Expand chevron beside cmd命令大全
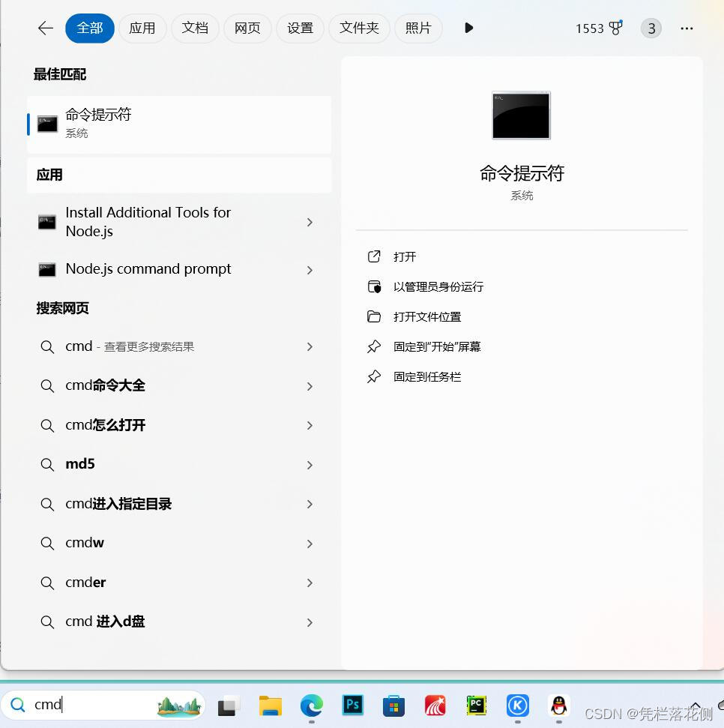724x728 pixels. [310, 386]
